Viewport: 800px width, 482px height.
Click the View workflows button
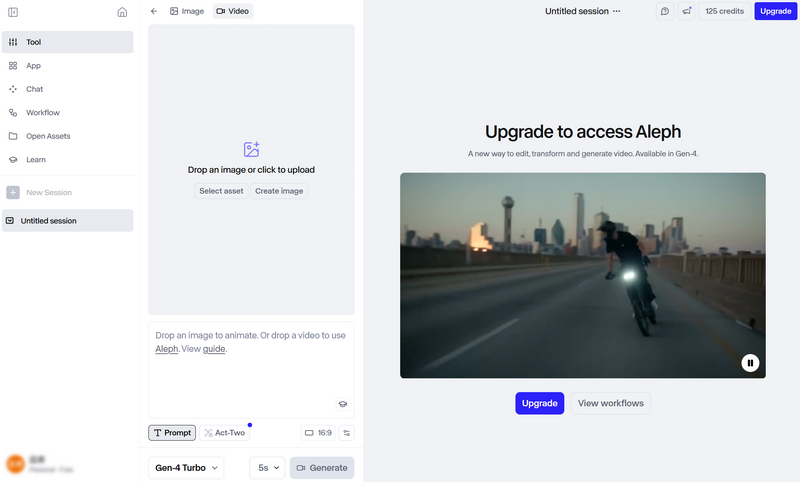pos(610,403)
